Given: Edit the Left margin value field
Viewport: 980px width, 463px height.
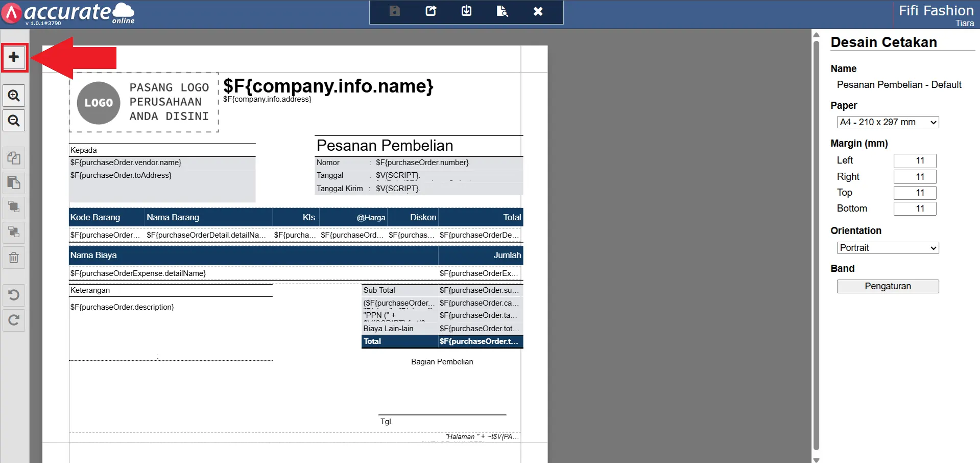Looking at the screenshot, I should point(914,160).
